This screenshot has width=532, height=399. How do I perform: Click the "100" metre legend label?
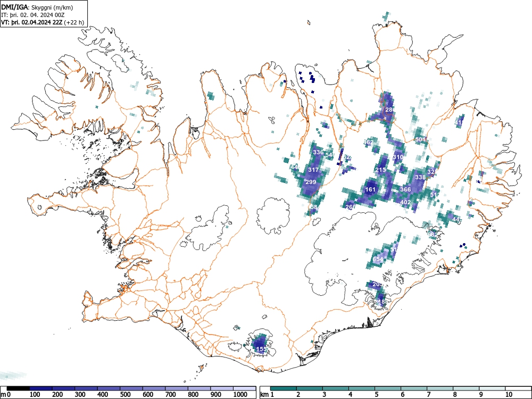35,395
